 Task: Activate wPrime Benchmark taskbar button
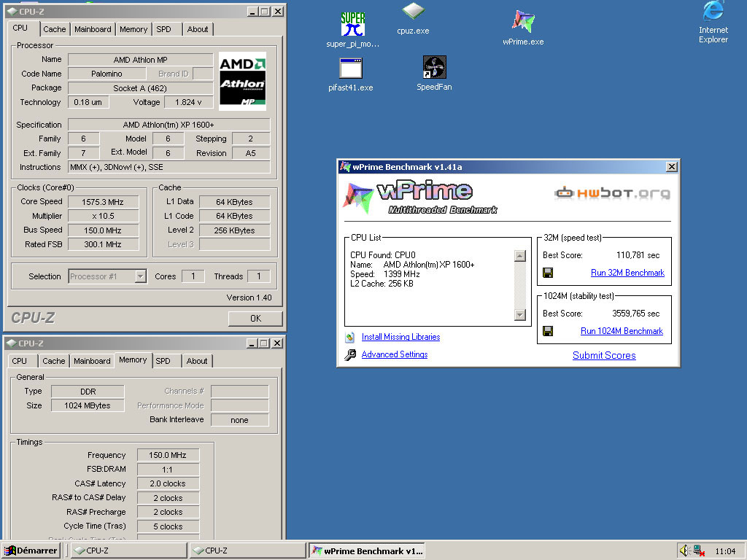[x=367, y=551]
